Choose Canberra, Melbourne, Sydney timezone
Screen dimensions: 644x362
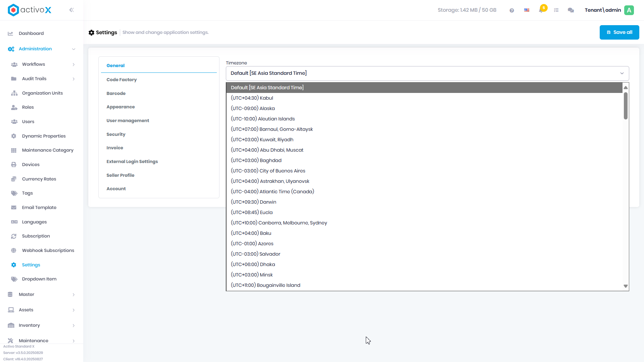(424, 223)
